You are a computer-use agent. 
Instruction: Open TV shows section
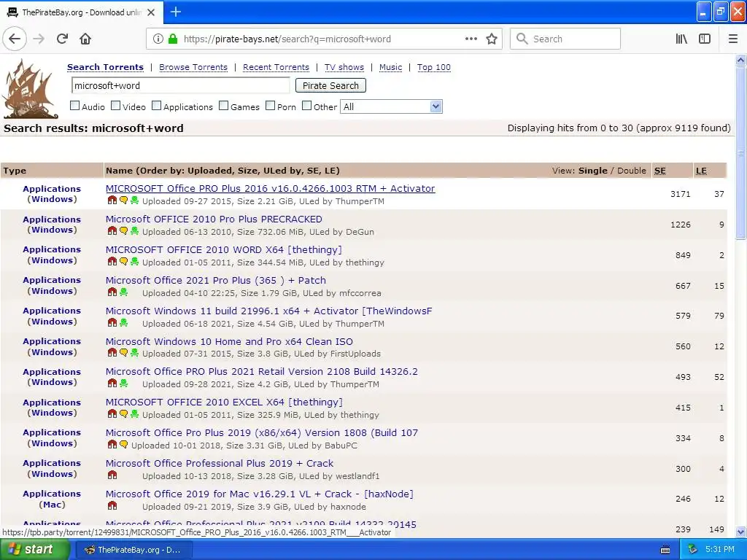pos(344,67)
